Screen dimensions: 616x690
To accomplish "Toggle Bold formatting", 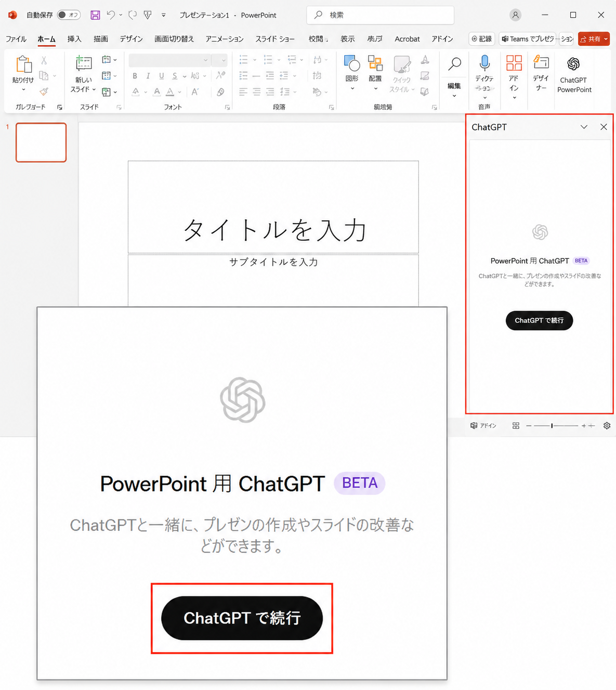I will 135,76.
